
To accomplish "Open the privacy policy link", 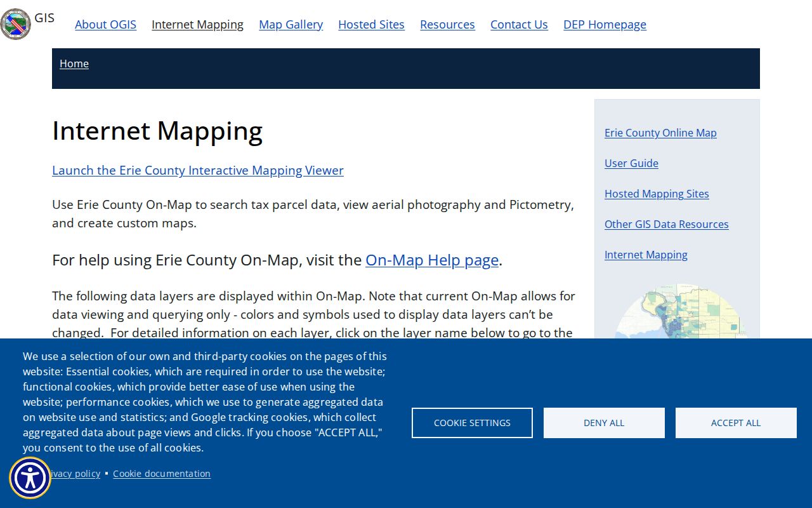I will pos(75,474).
